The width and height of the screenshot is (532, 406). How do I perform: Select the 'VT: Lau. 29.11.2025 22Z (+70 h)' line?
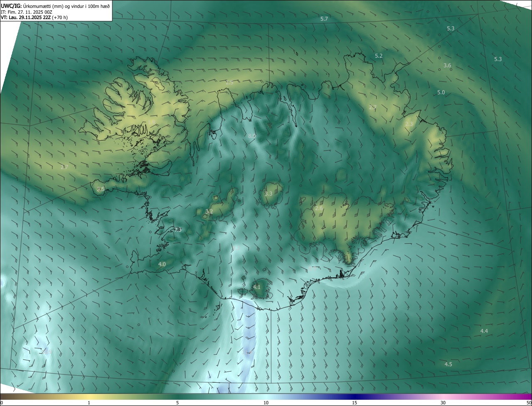(x=34, y=17)
